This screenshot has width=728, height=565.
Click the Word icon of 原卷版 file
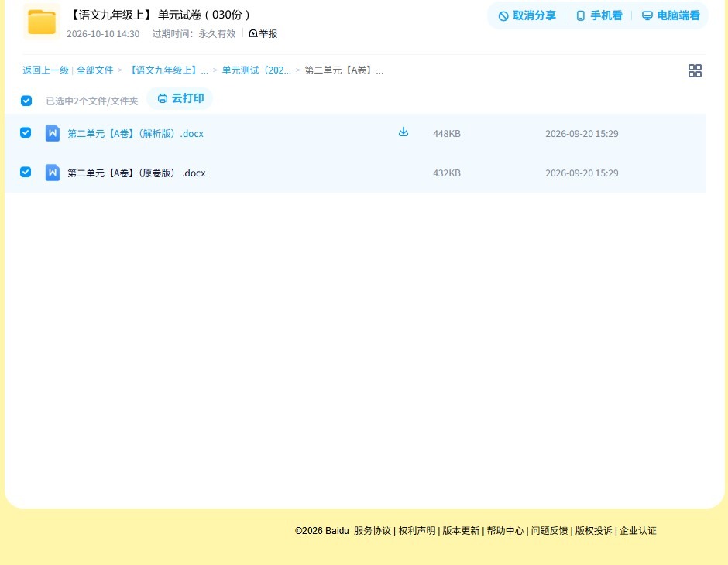(53, 173)
